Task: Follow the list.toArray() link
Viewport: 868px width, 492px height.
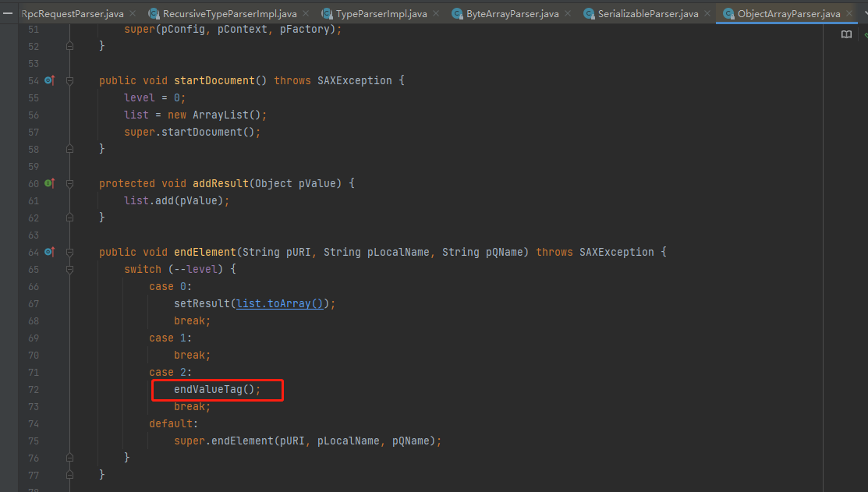Action: 279,303
